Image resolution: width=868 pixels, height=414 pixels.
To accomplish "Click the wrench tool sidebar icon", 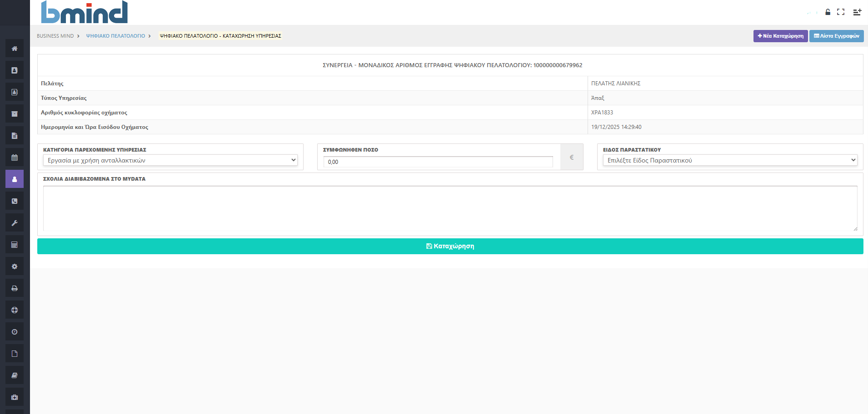I will click(x=15, y=223).
